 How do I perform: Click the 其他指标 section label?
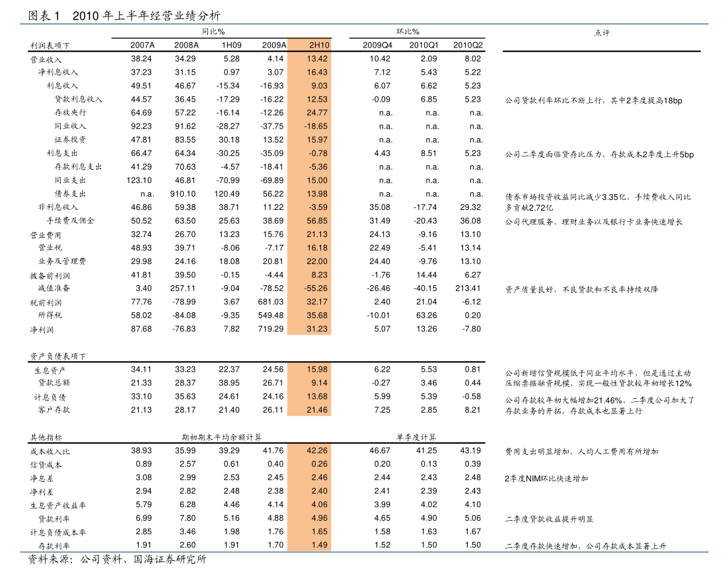click(42, 436)
